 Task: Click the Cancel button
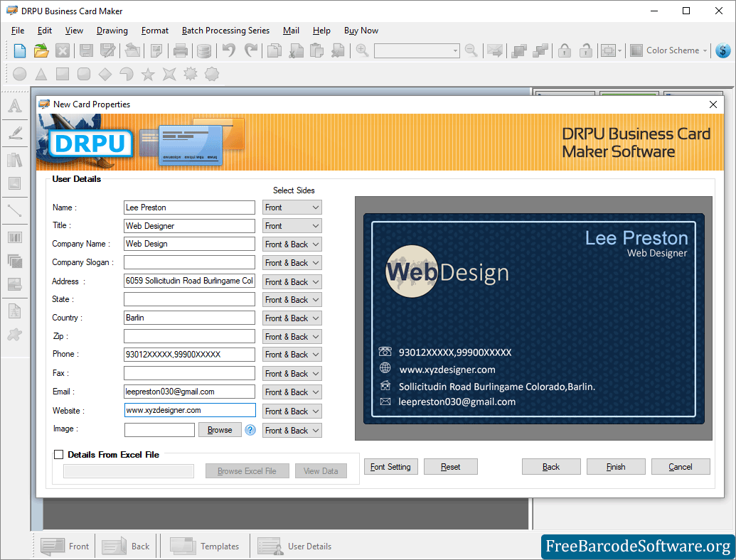[681, 467]
